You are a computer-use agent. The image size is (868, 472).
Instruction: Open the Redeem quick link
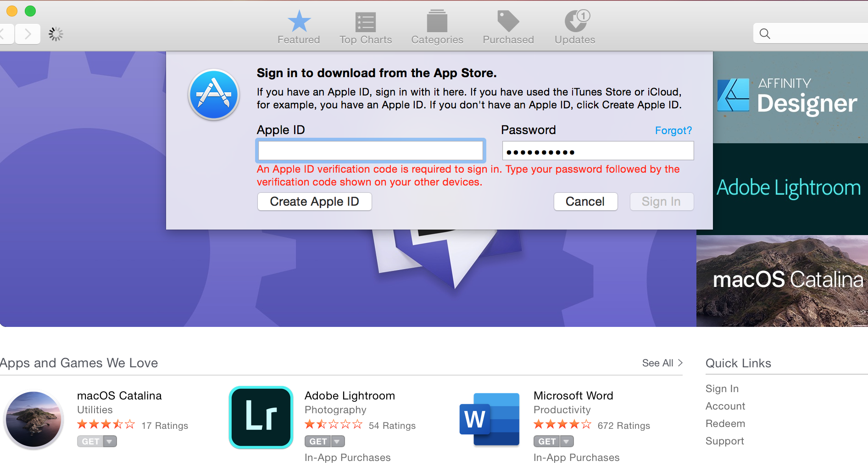coord(725,424)
